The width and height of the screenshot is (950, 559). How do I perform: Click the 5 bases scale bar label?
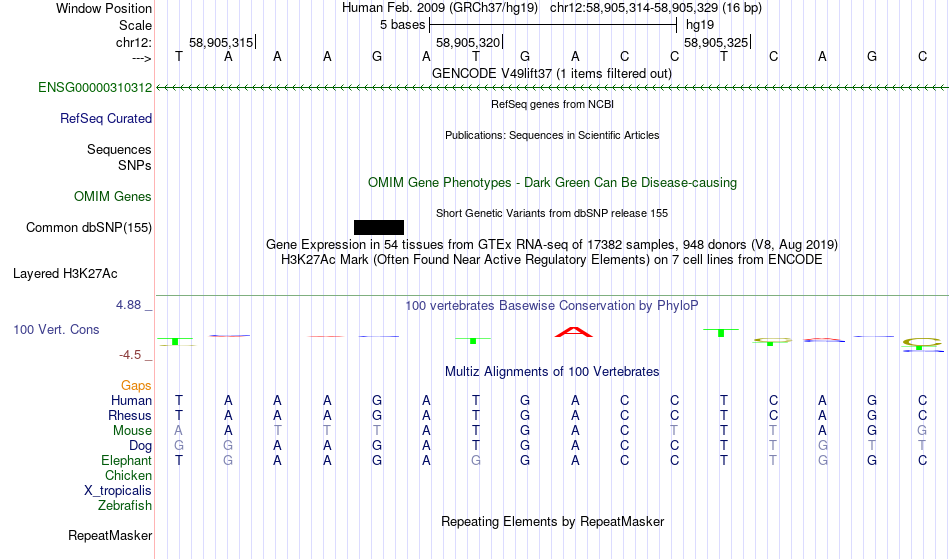pos(402,25)
